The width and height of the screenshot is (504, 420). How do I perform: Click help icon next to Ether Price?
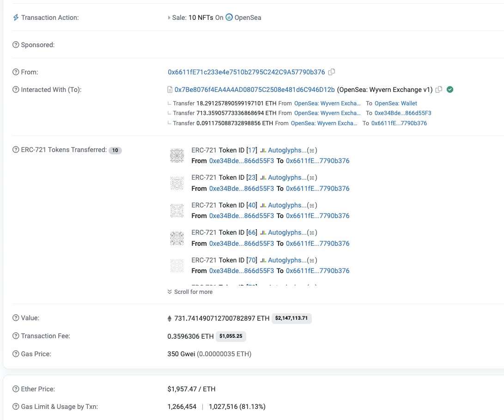[x=16, y=389]
